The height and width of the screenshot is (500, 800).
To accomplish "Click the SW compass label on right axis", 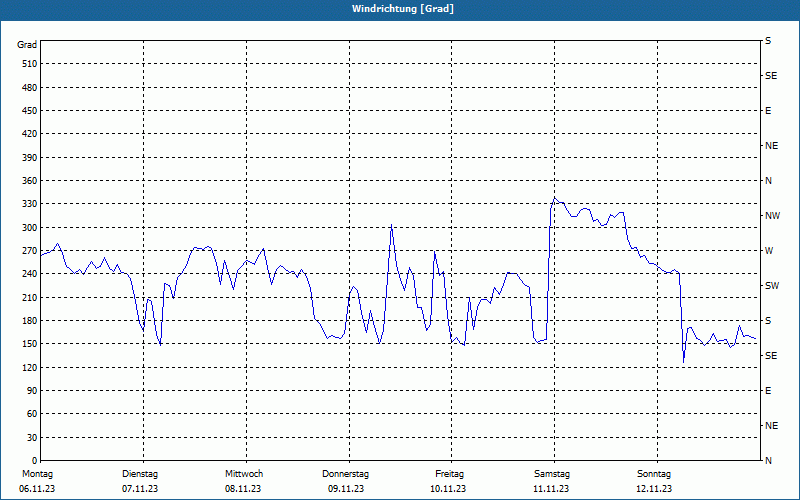I will (x=772, y=286).
